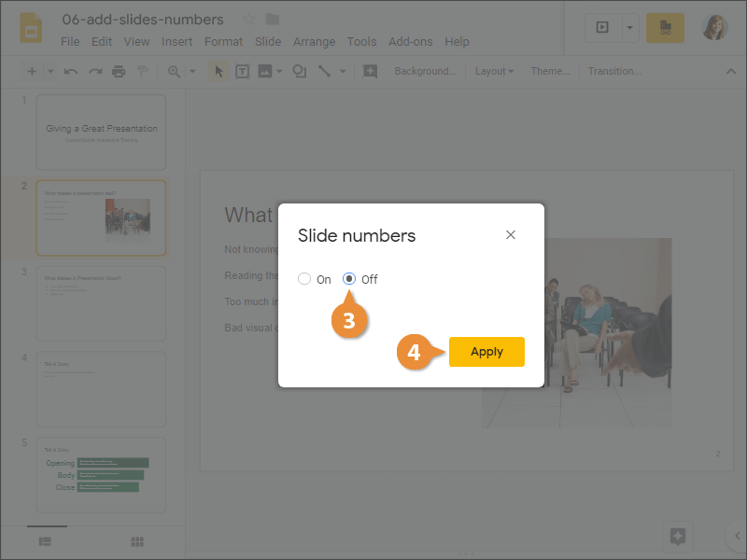
Task: Switch to grid view icon
Action: [x=137, y=541]
